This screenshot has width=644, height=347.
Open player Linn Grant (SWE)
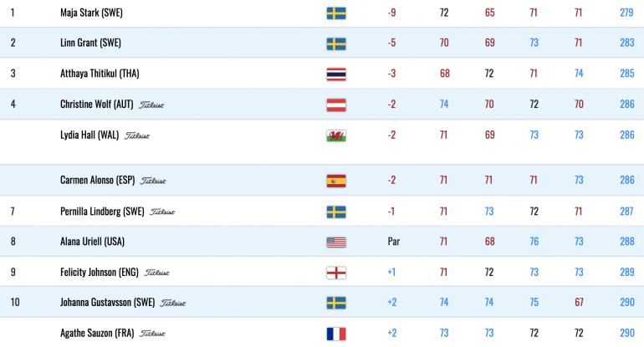point(90,43)
